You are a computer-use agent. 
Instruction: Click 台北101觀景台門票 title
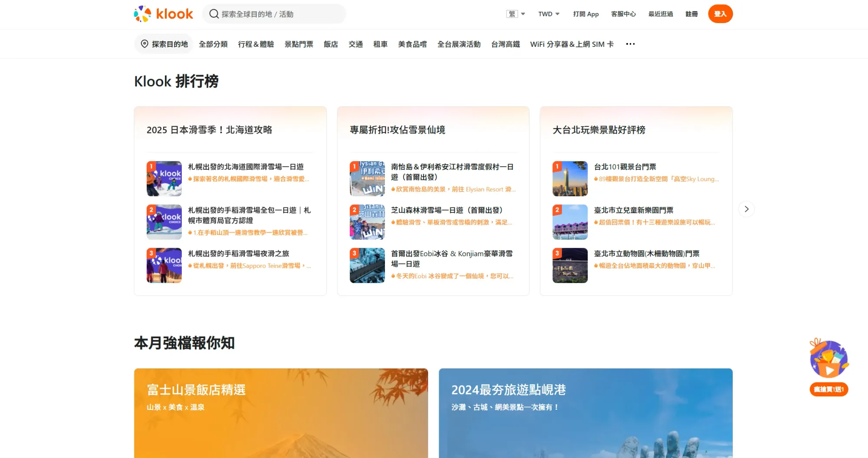click(x=625, y=167)
